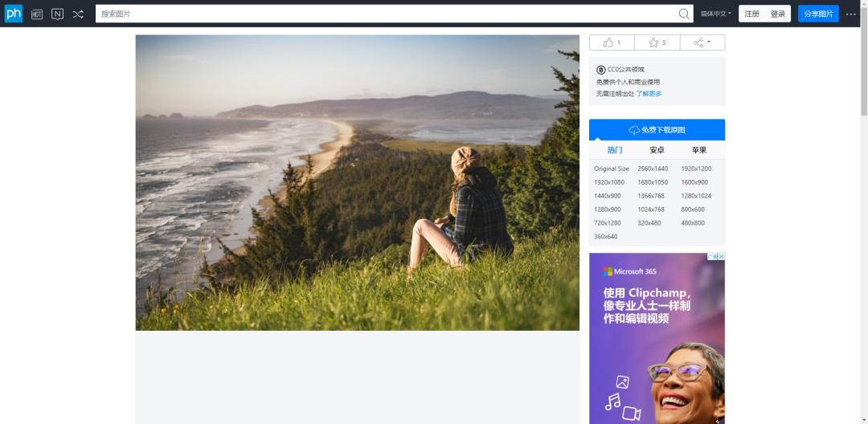
Task: Click the thumbs-up like button
Action: coord(612,43)
